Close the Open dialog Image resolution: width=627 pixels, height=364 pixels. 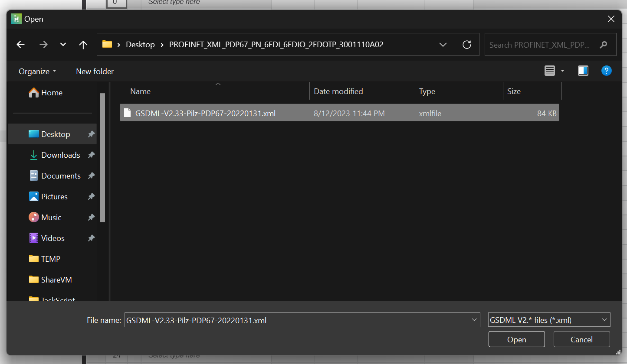click(x=611, y=19)
